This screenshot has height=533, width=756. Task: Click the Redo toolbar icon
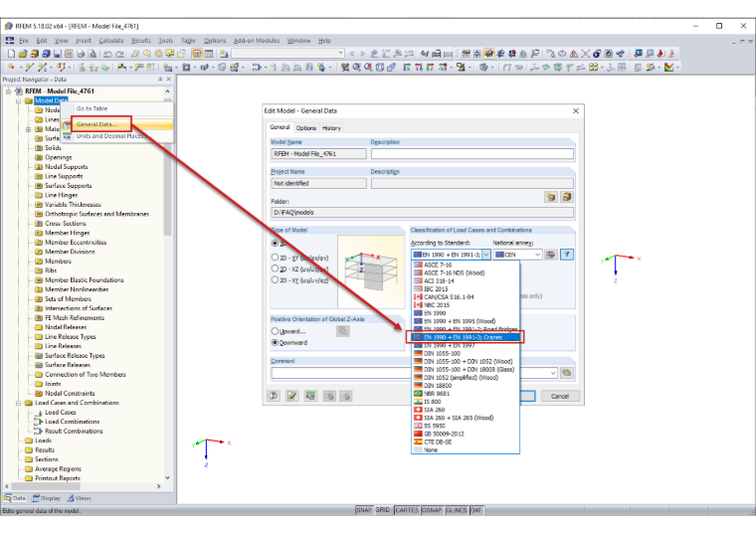[119, 54]
